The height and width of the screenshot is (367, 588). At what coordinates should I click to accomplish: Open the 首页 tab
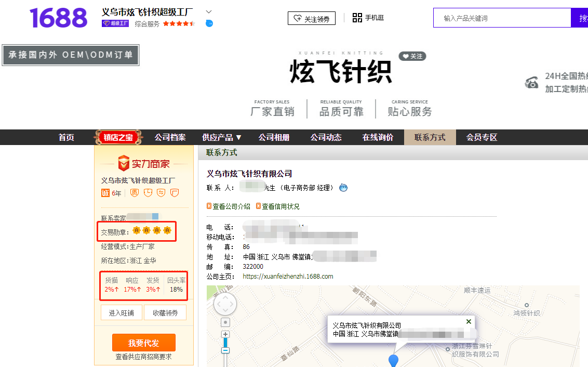pos(66,137)
